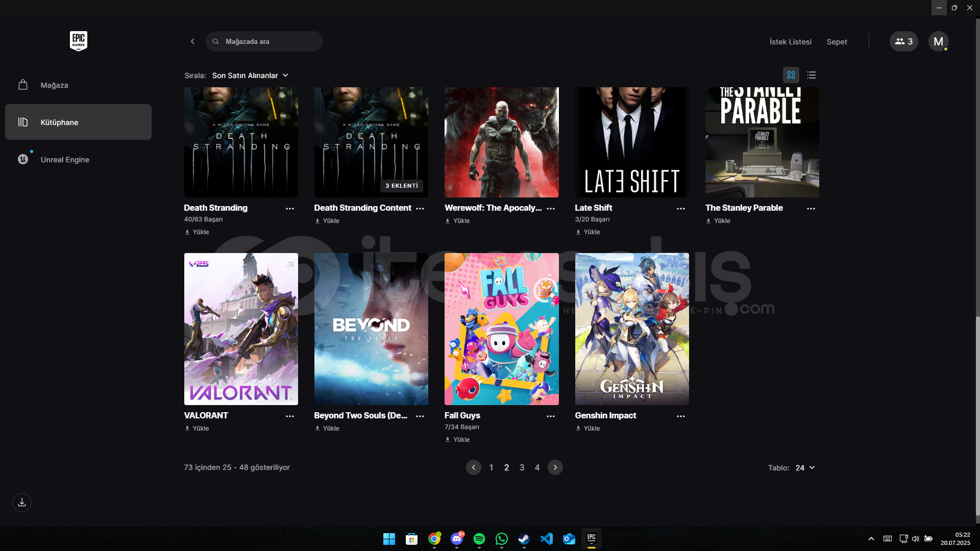Open the friends list with 3 online
This screenshot has width=980, height=551.
click(903, 41)
